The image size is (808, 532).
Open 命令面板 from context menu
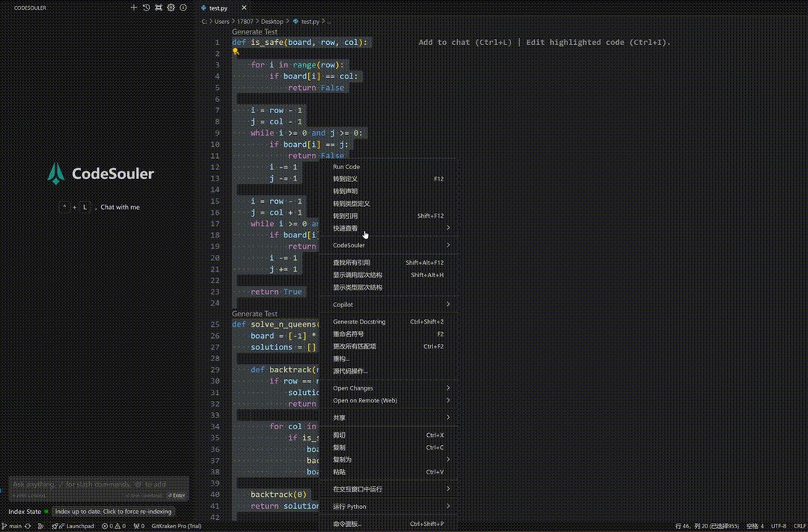pos(389,525)
